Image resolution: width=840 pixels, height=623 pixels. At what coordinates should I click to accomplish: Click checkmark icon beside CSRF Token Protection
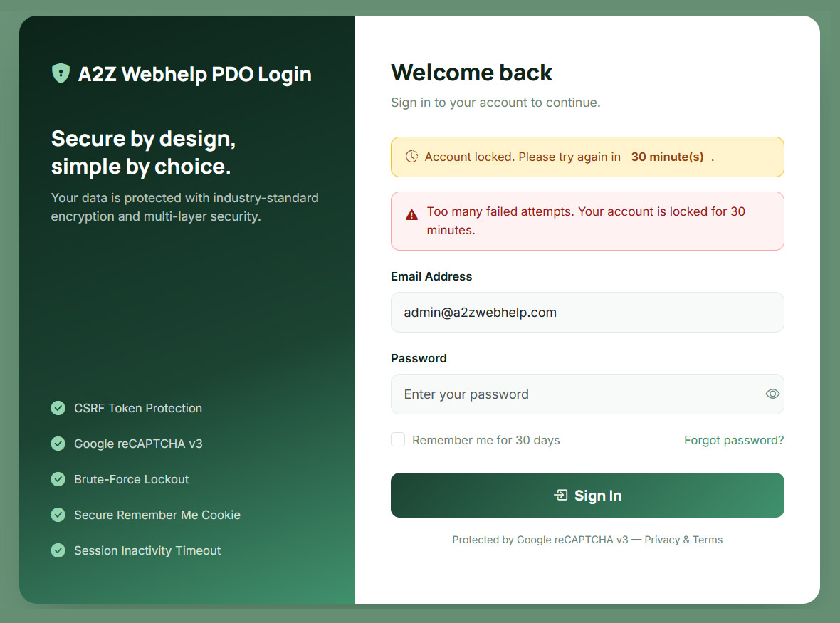58,408
